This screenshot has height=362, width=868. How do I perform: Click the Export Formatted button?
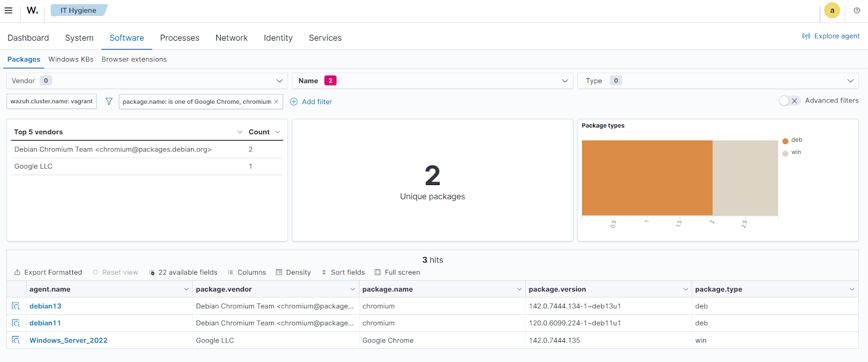click(x=48, y=272)
